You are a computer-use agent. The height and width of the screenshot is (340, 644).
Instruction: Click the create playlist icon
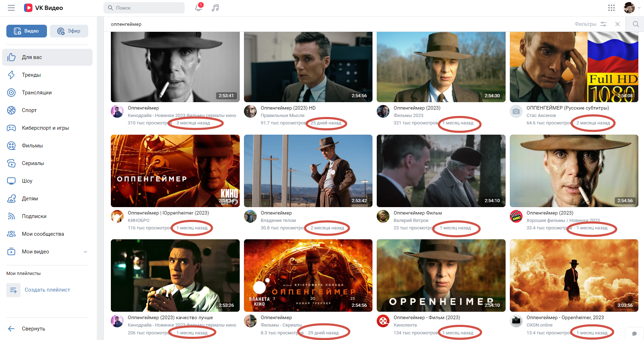[x=13, y=290]
